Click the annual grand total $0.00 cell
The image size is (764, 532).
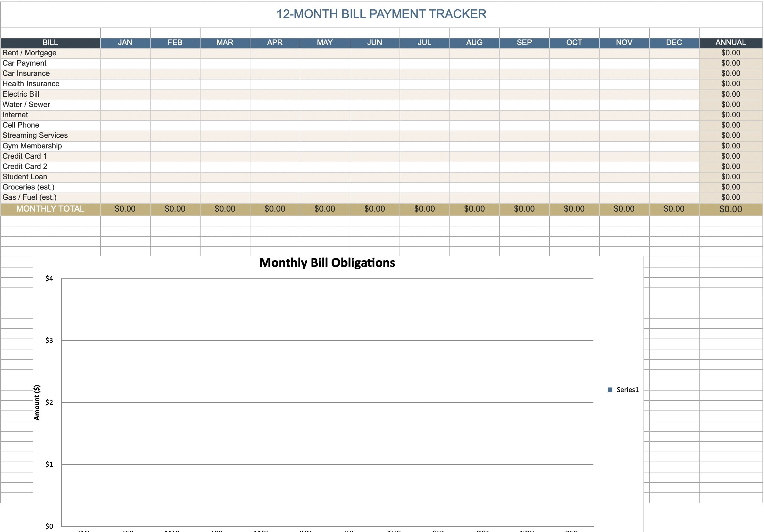[x=731, y=209]
